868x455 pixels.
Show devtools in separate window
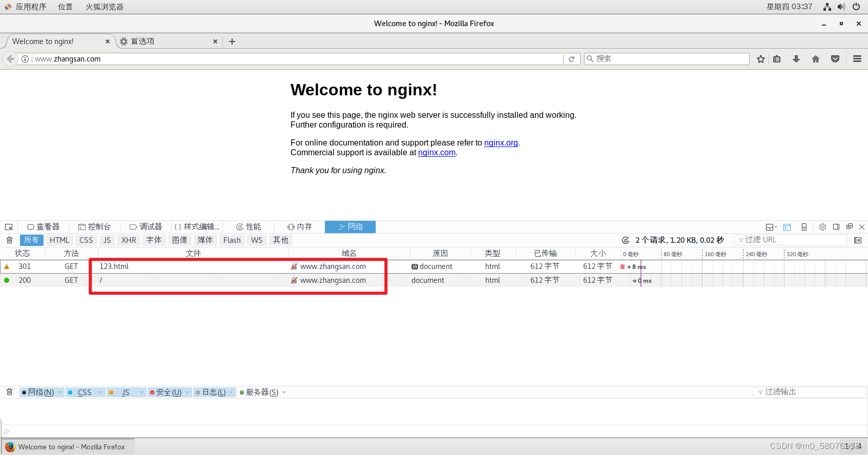850,226
